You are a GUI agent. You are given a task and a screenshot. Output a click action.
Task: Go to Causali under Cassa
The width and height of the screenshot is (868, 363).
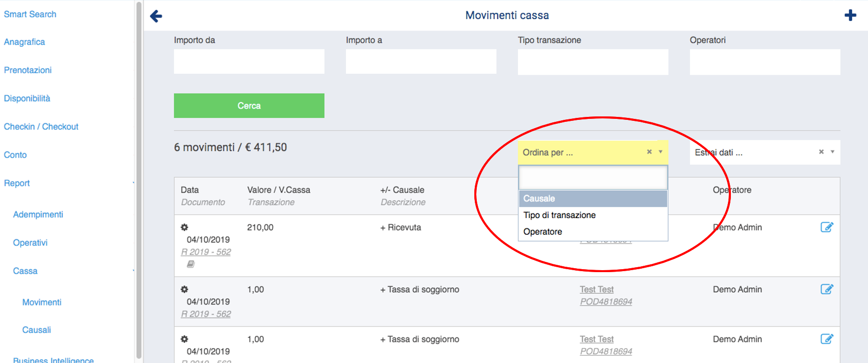(x=36, y=330)
